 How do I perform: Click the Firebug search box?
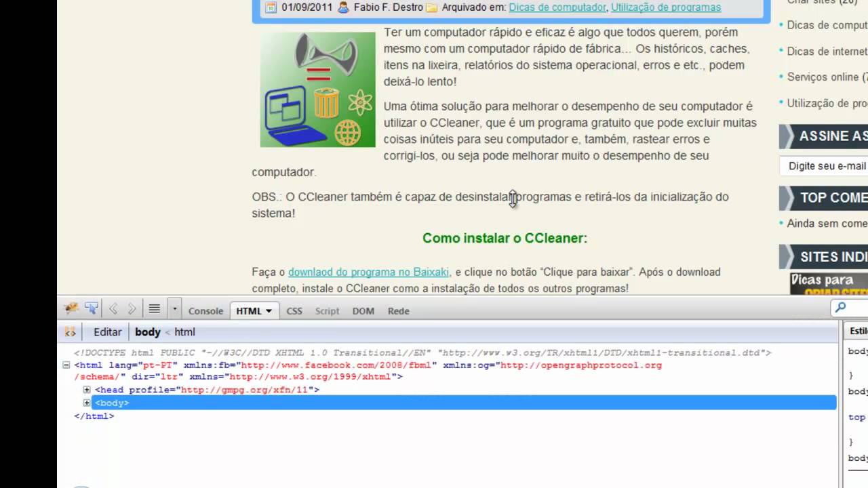[850, 308]
